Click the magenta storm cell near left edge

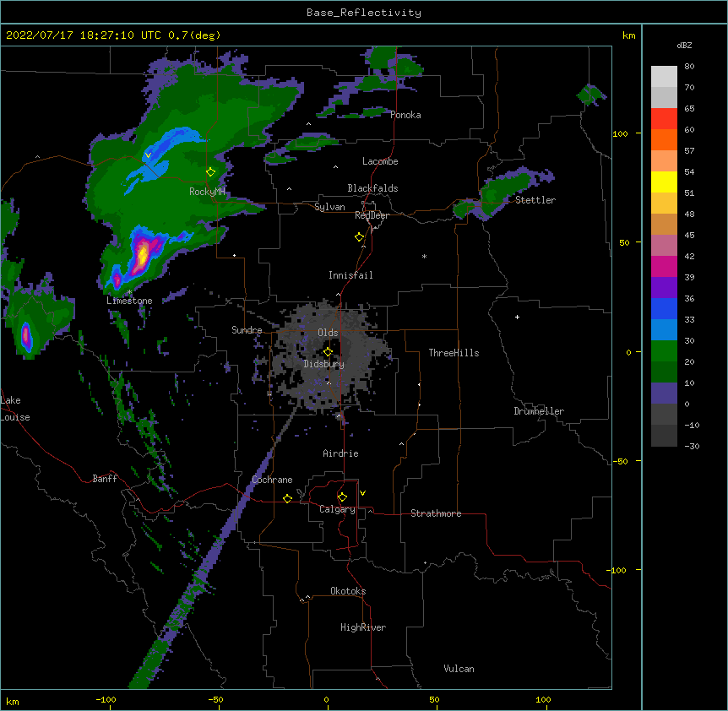(26, 334)
